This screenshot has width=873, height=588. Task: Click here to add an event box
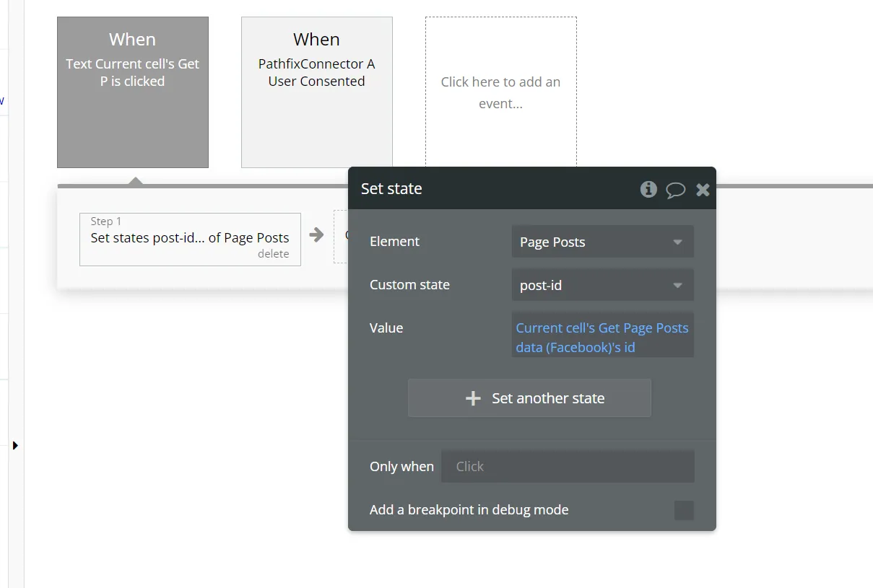coord(501,92)
